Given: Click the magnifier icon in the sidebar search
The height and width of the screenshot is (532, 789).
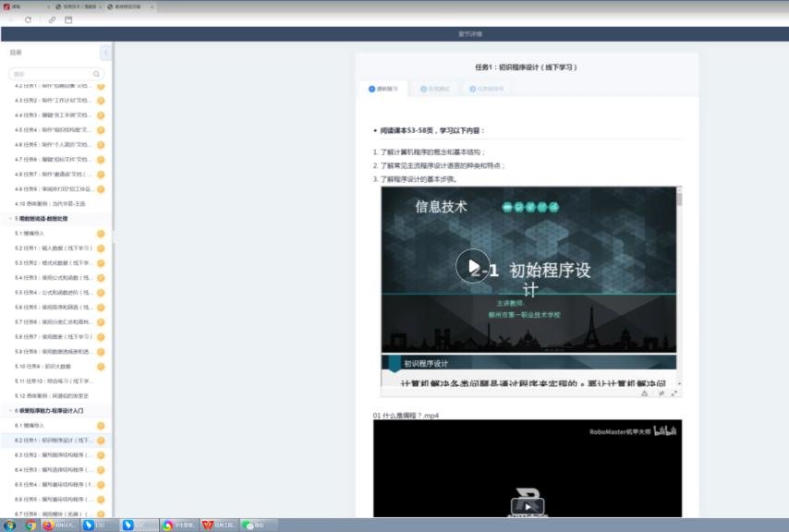Looking at the screenshot, I should pyautogui.click(x=96, y=74).
